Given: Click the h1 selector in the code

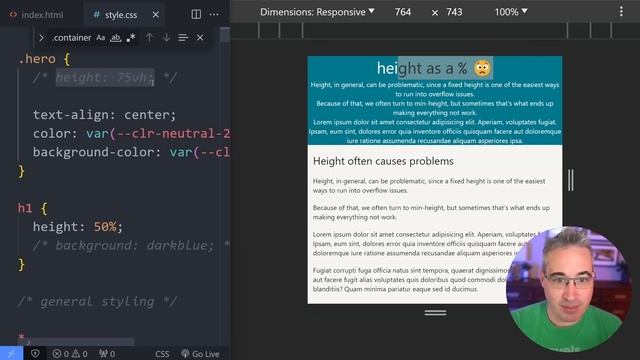Looking at the screenshot, I should click(x=25, y=208).
